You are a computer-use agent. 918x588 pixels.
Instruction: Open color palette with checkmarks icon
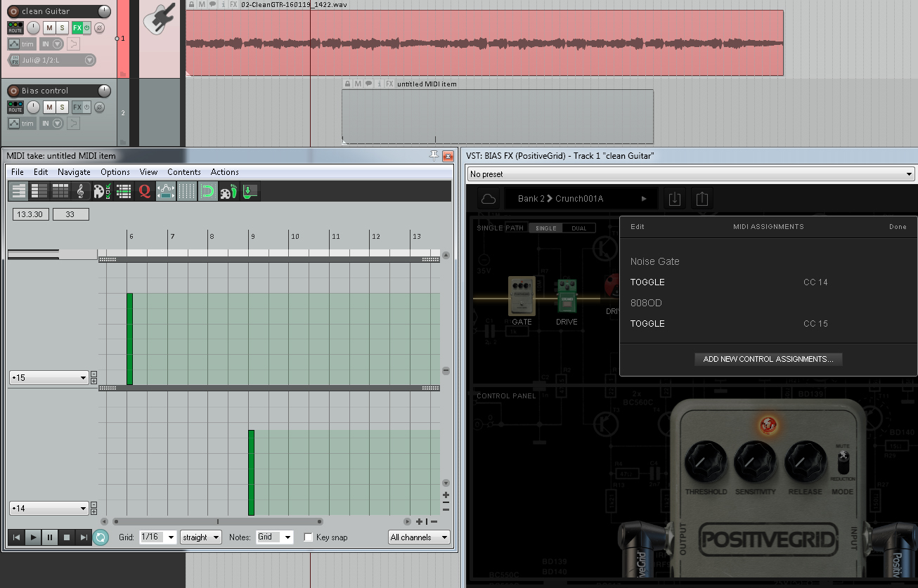coord(102,191)
